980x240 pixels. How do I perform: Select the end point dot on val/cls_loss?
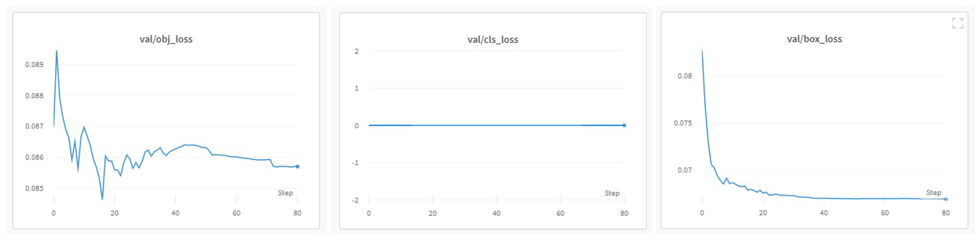click(x=624, y=125)
